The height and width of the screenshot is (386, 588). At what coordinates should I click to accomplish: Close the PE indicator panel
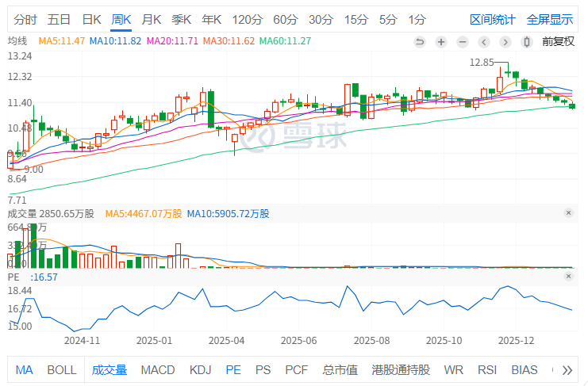point(568,277)
